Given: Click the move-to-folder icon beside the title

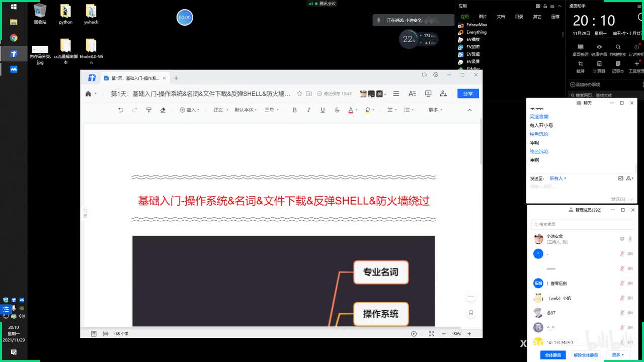Looking at the screenshot, I should point(309,94).
